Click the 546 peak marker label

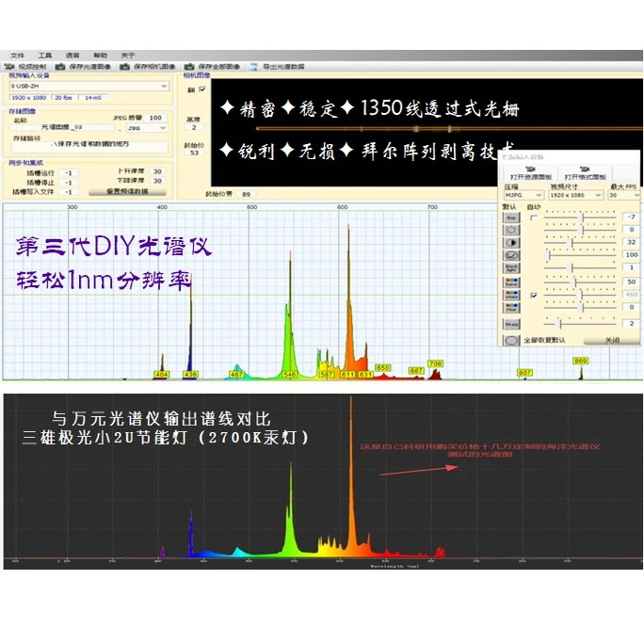[290, 375]
